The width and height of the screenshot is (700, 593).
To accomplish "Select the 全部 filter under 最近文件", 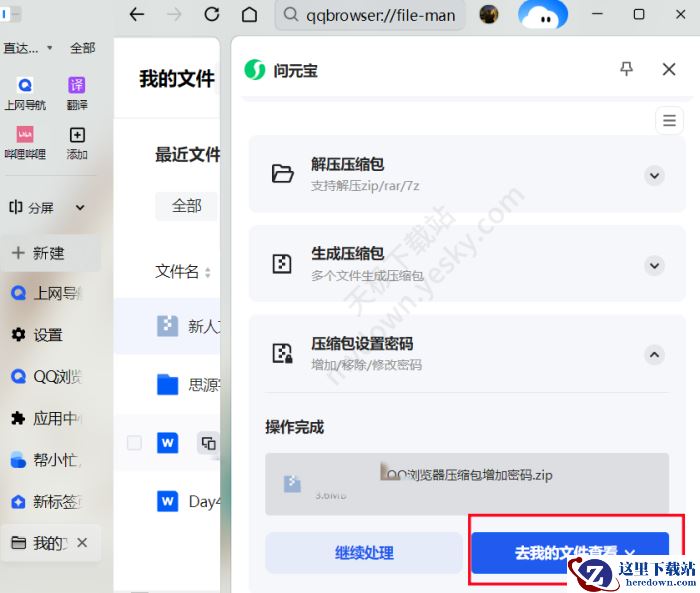I will click(186, 206).
